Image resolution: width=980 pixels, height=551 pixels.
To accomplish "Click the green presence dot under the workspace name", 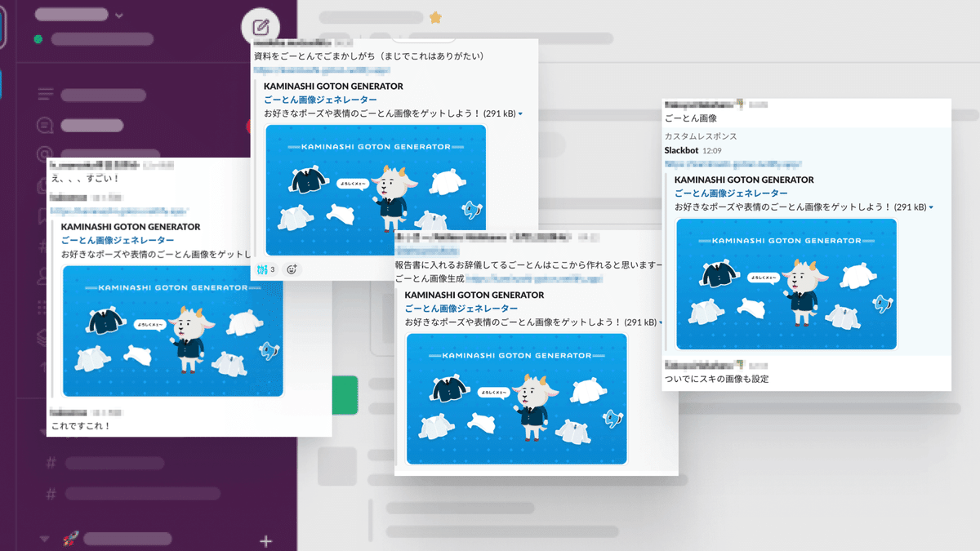I will point(38,39).
